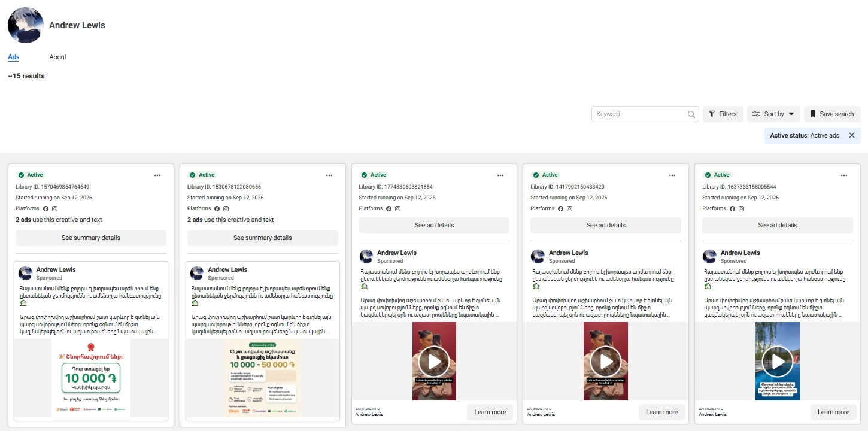Open the 10 000 - 50 000 ad image
The image size is (868, 431).
tap(263, 378)
